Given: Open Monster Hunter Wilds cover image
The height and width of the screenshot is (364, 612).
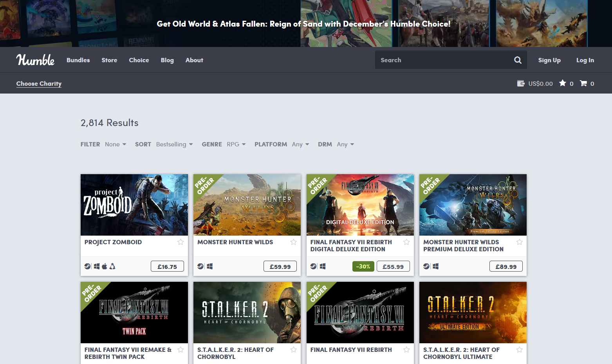Looking at the screenshot, I should pyautogui.click(x=247, y=205).
